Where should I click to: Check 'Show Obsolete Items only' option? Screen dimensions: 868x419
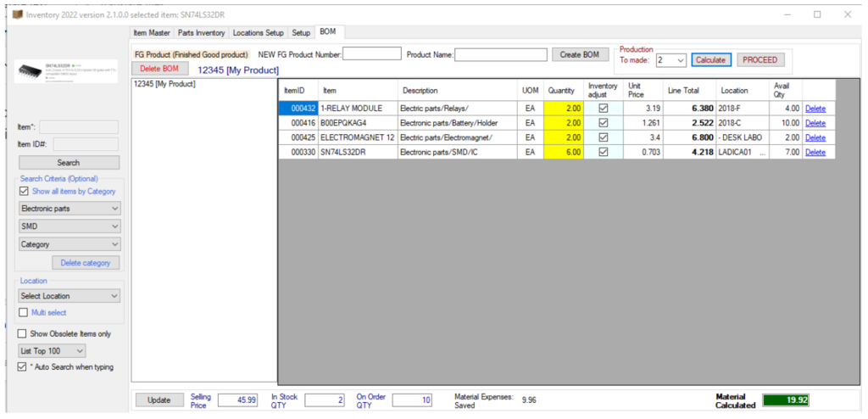click(x=23, y=333)
